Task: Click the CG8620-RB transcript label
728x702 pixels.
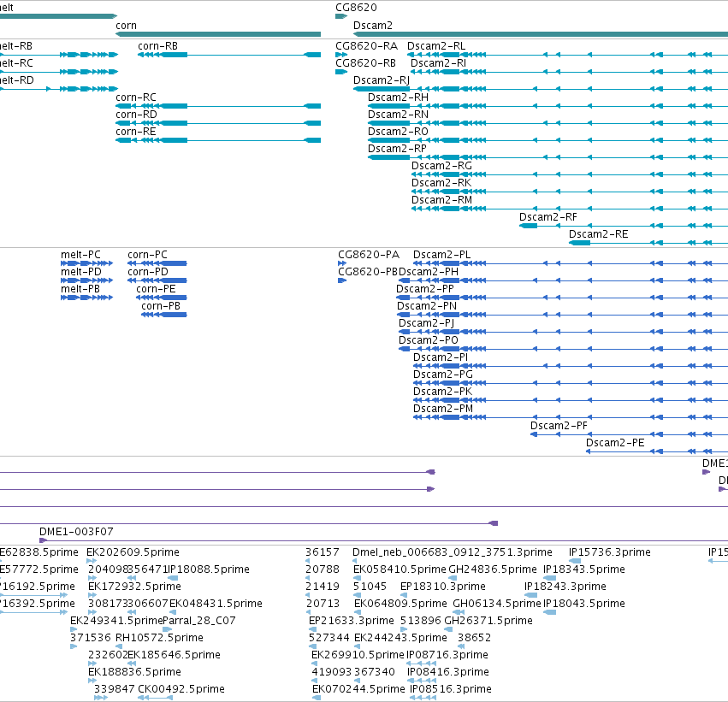Action: pos(366,63)
